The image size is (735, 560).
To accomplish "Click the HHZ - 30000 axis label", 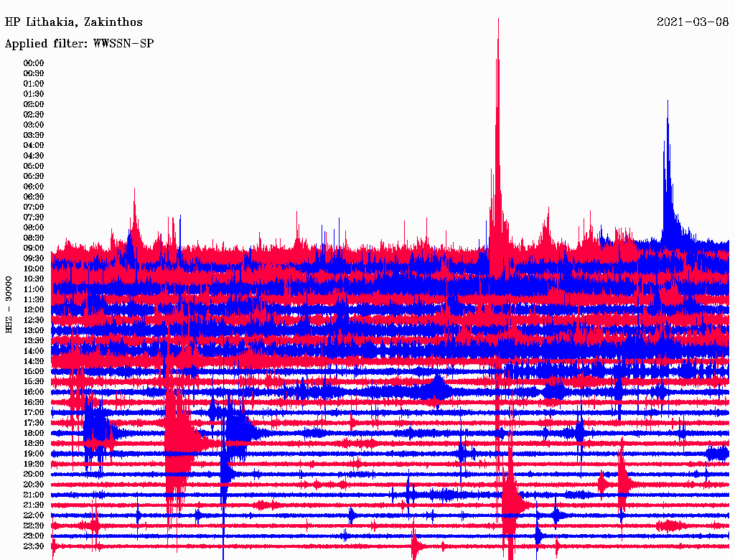I will coord(9,305).
